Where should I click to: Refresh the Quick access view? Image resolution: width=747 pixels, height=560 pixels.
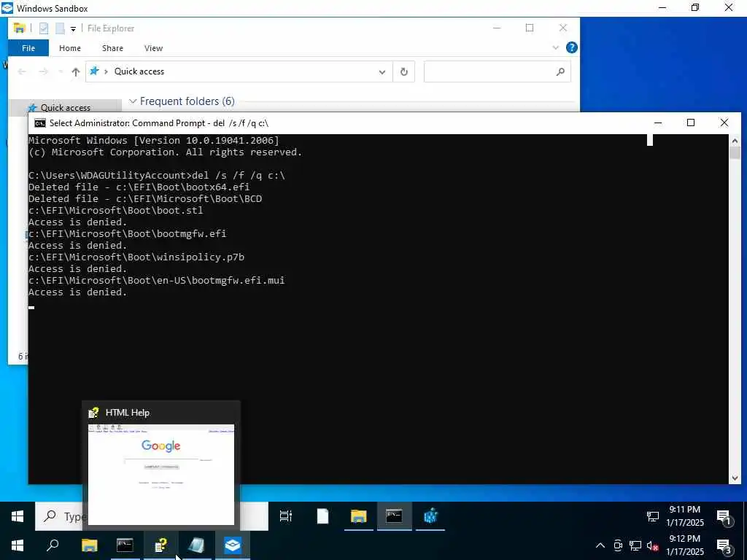(x=404, y=71)
